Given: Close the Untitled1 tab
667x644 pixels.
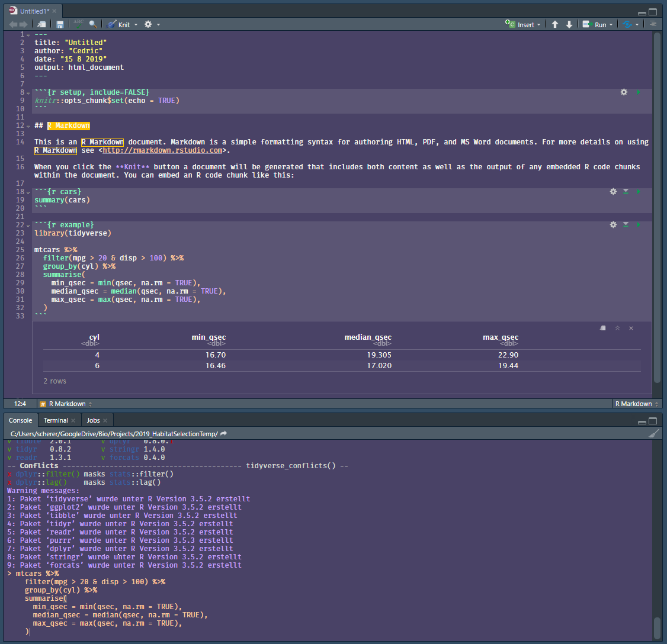Looking at the screenshot, I should 54,11.
